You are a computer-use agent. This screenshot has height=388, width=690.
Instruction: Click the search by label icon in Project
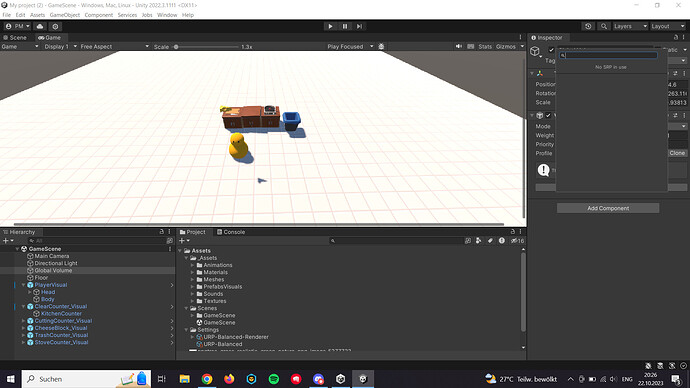click(490, 241)
